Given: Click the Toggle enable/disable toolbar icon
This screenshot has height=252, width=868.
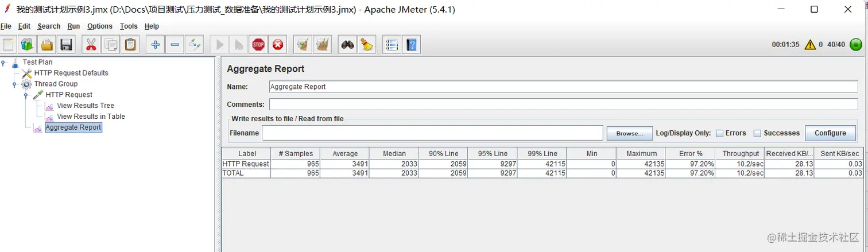Looking at the screenshot, I should (x=195, y=44).
